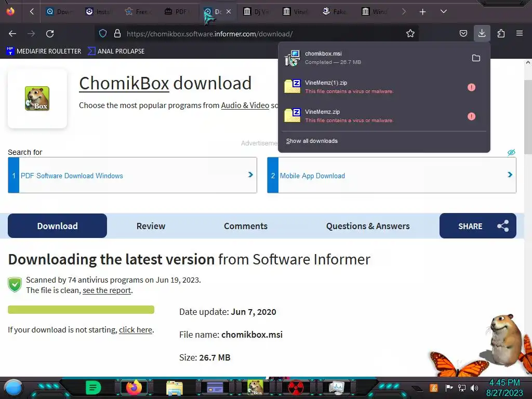Open the tracking protection shield icon
Viewport: 532px width, 399px height.
click(x=103, y=34)
